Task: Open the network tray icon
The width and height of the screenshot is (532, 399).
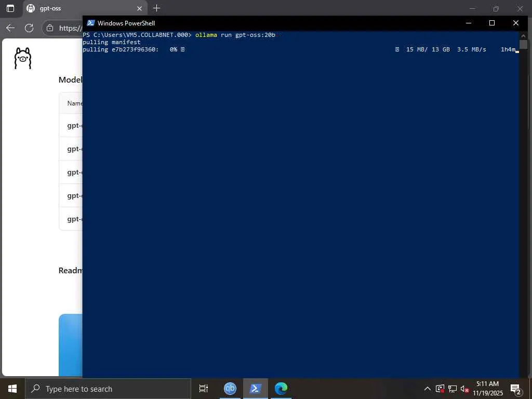Action: click(x=453, y=389)
